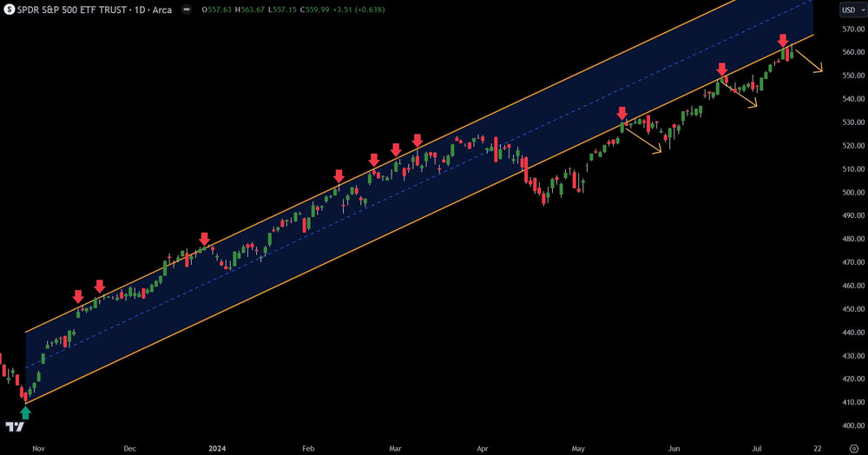Click the green up arrow marker
This screenshot has height=455, width=868.
[x=25, y=413]
